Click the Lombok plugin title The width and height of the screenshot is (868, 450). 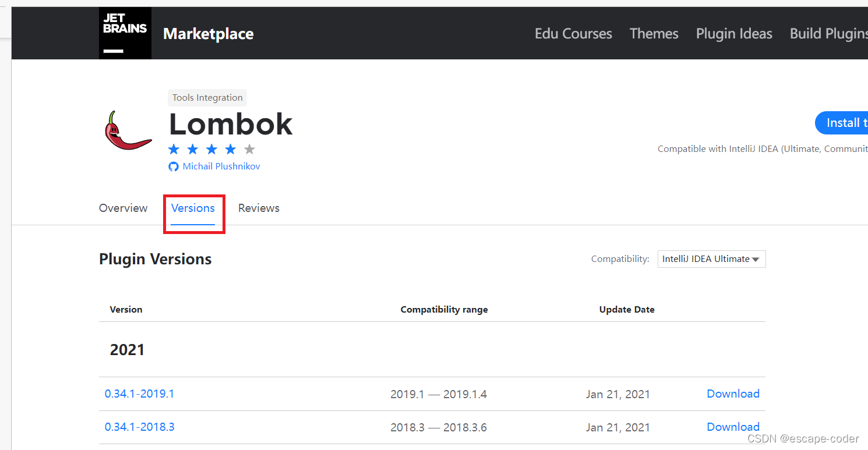(x=231, y=124)
